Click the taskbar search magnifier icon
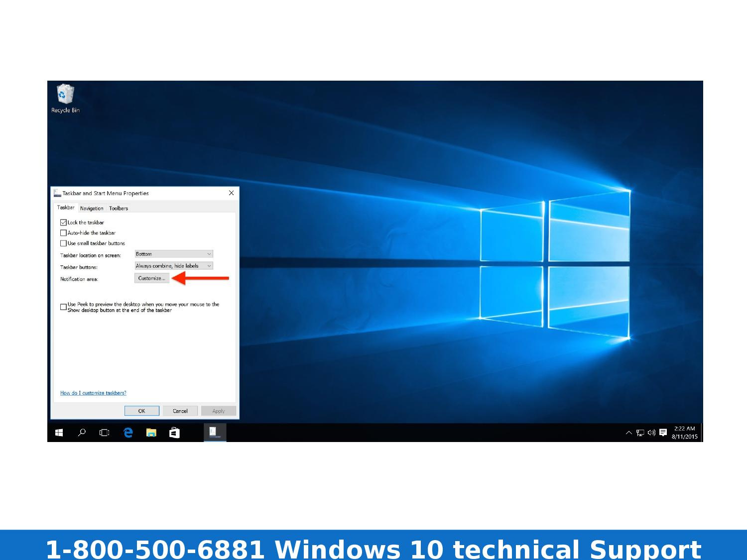 point(82,433)
